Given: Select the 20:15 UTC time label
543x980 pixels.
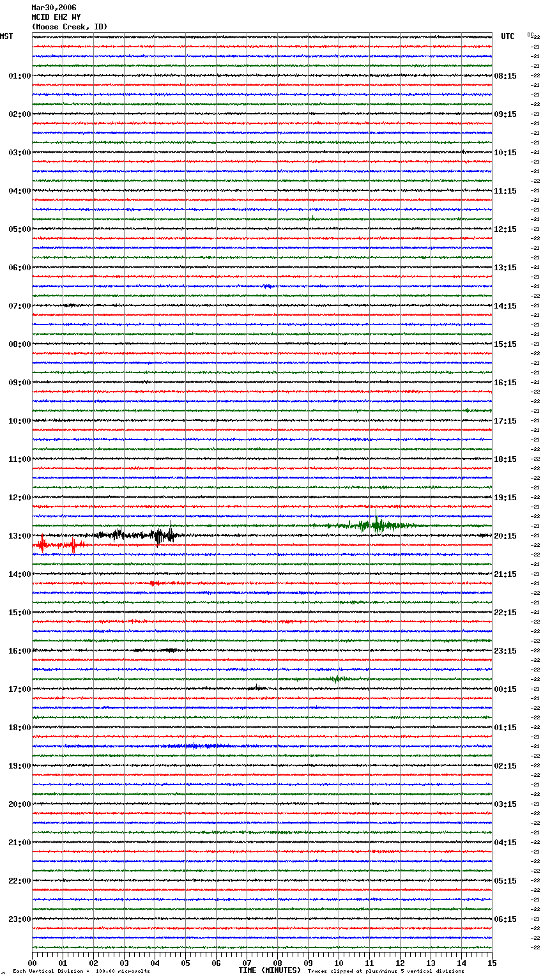Looking at the screenshot, I should pos(505,536).
